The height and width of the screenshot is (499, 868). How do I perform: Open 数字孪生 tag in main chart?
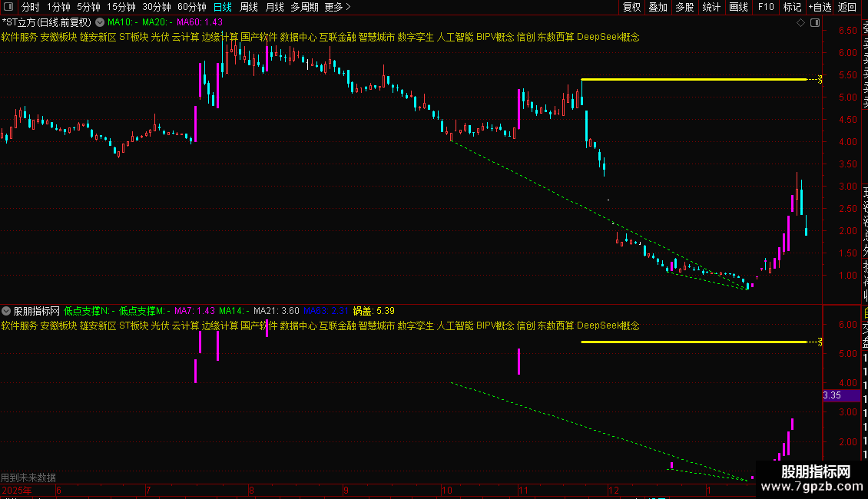[416, 37]
